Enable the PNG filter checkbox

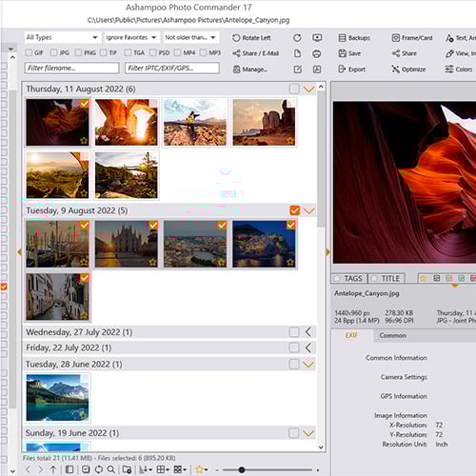coord(78,52)
